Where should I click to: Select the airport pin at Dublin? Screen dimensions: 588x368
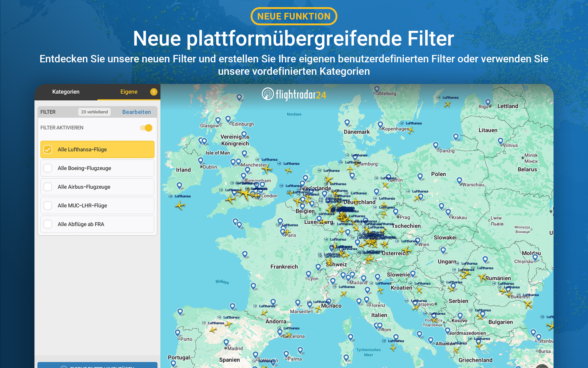click(201, 161)
